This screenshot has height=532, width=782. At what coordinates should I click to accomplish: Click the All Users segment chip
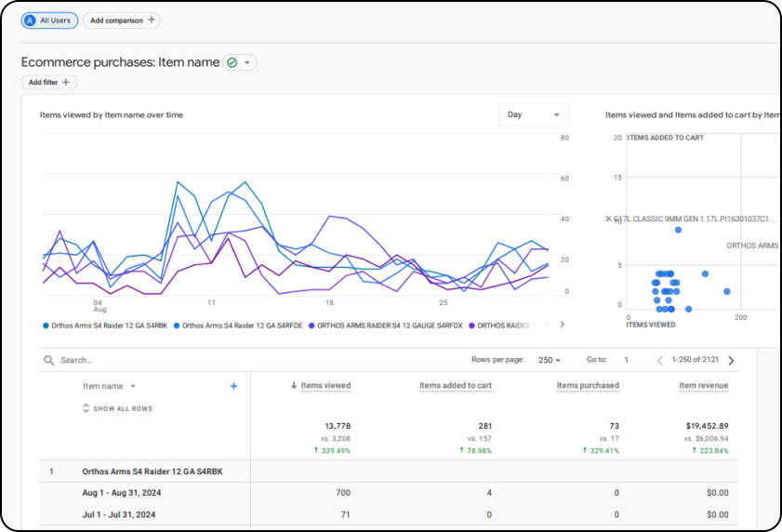[49, 20]
